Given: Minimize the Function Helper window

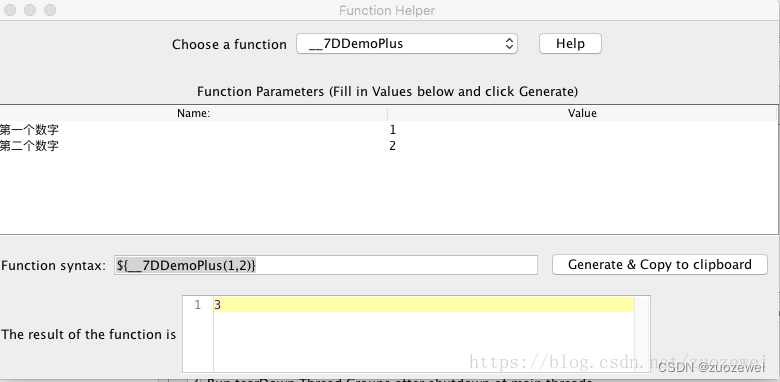Looking at the screenshot, I should [30, 10].
